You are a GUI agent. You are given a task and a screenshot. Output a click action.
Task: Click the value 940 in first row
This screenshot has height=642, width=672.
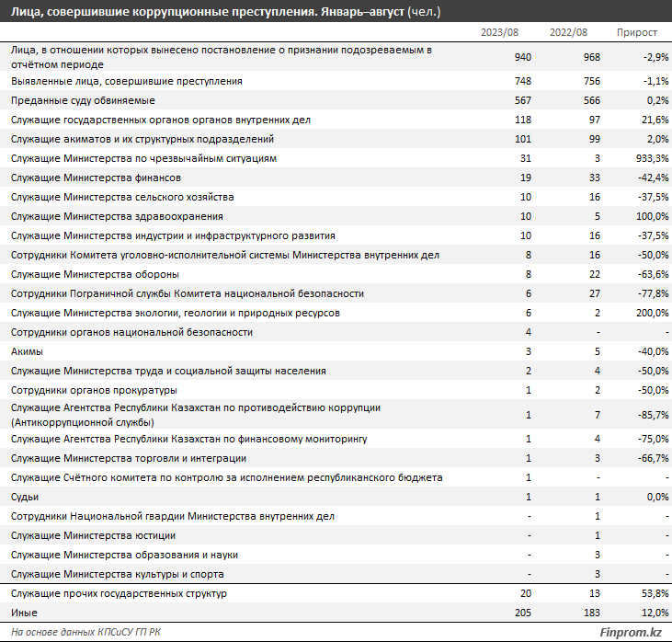523,57
